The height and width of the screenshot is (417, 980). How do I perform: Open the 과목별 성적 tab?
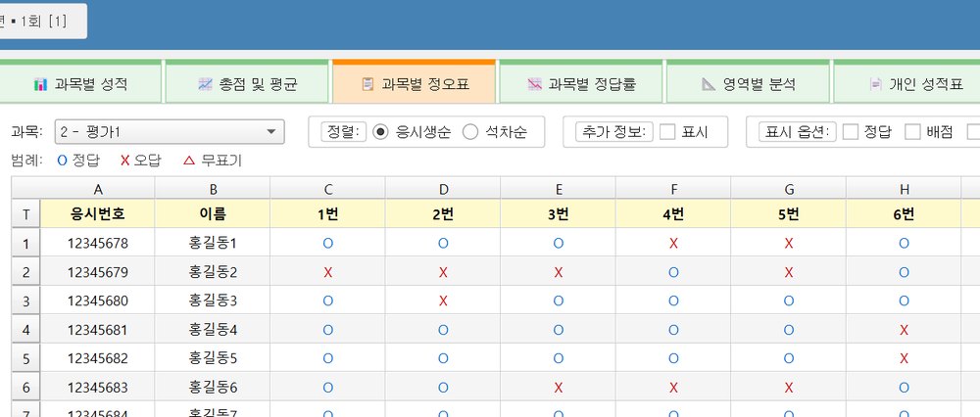[x=80, y=82]
